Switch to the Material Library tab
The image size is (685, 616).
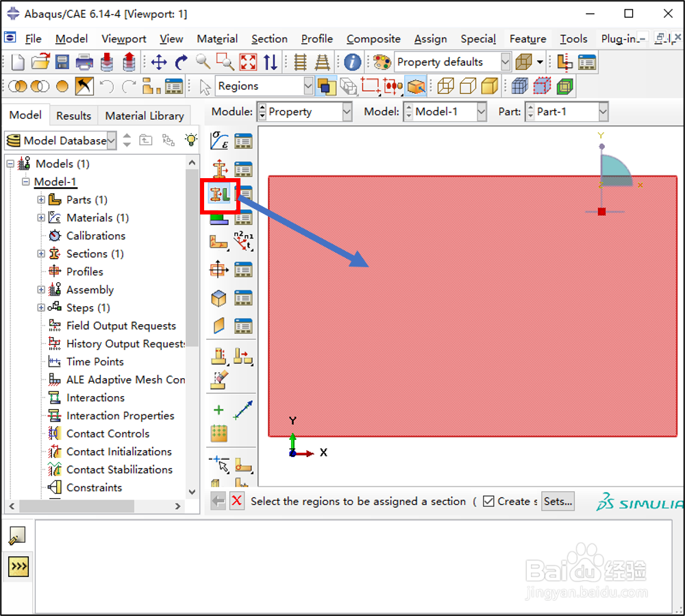[x=145, y=116]
